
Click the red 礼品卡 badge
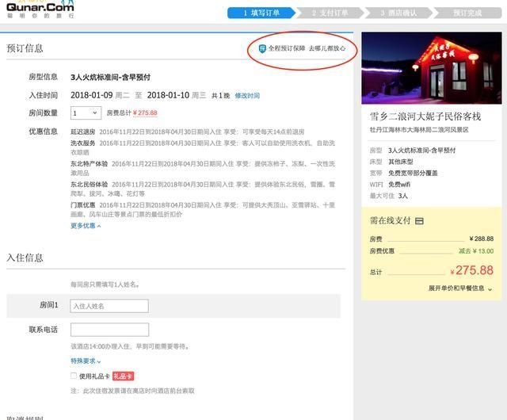[x=124, y=376]
